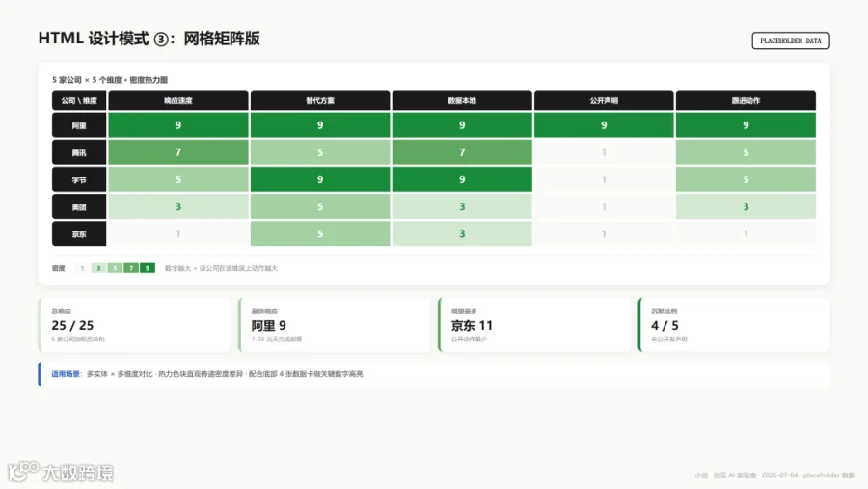Image resolution: width=868 pixels, height=489 pixels.
Task: Click 字节 cell under 数据本地
Action: coord(462,179)
